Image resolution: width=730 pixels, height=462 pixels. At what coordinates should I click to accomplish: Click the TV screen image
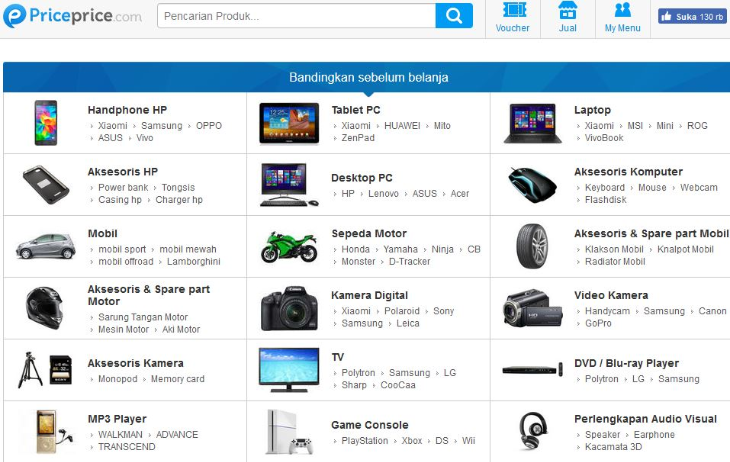(289, 370)
